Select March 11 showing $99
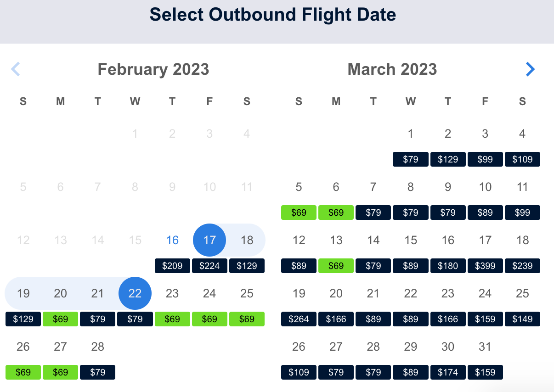This screenshot has height=392, width=554. [522, 213]
